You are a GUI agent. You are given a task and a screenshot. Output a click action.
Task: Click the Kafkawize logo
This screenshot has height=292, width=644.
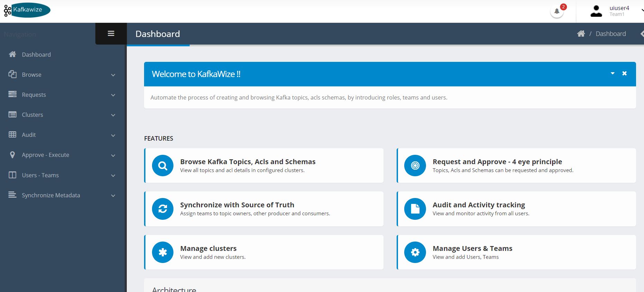click(27, 10)
